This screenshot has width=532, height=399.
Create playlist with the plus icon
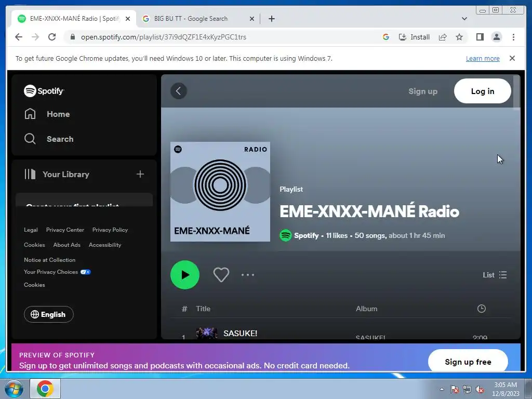[x=140, y=174]
